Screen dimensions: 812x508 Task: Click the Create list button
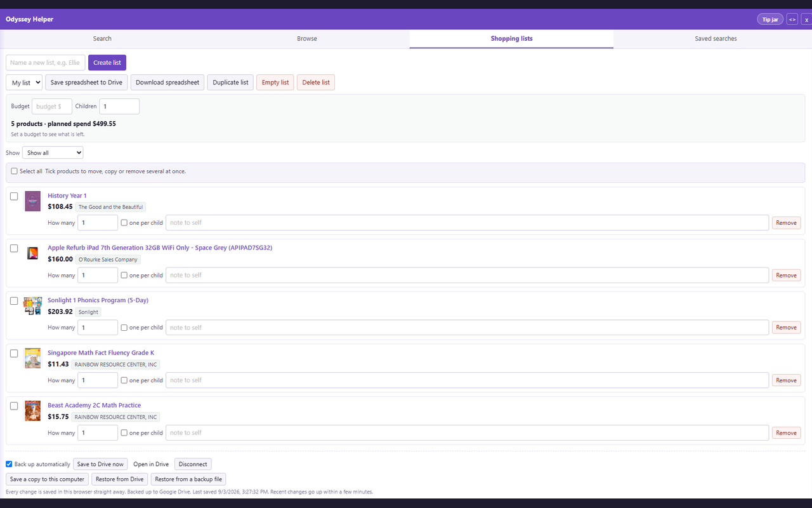pos(107,63)
